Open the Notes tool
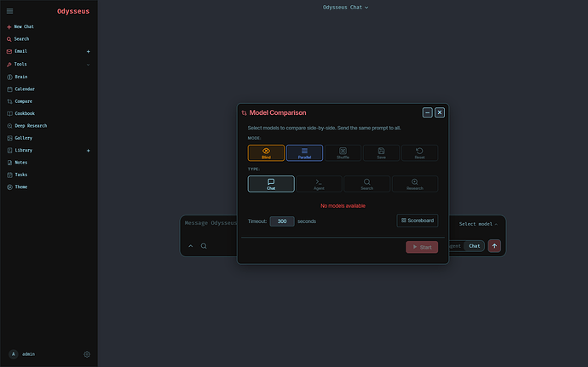The image size is (588, 367). [17, 163]
